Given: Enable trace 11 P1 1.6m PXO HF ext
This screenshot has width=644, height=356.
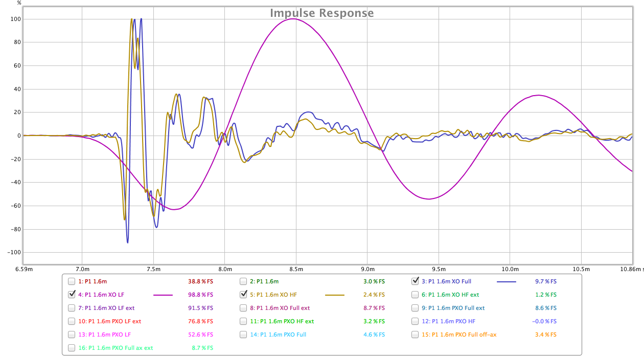Looking at the screenshot, I should point(243,321).
